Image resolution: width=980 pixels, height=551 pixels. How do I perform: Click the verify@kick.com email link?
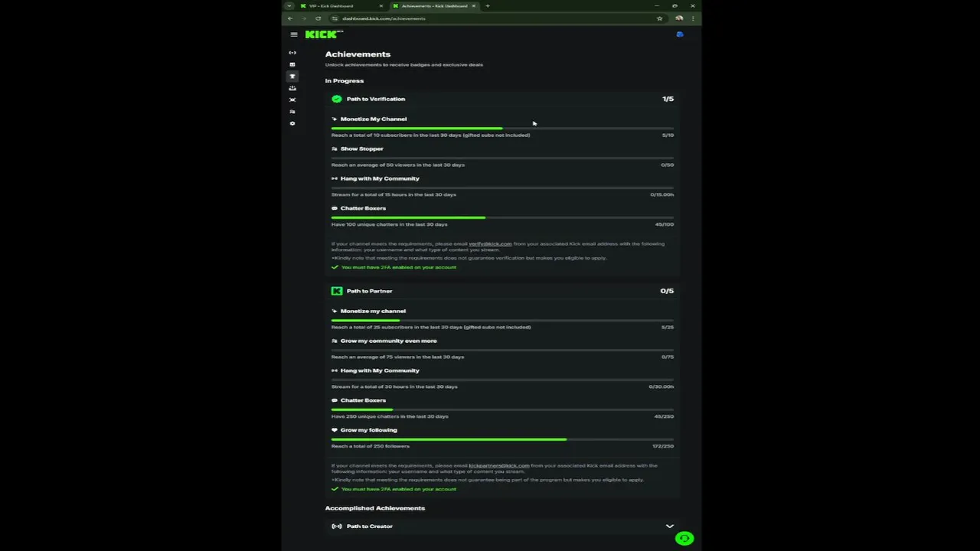[490, 244]
